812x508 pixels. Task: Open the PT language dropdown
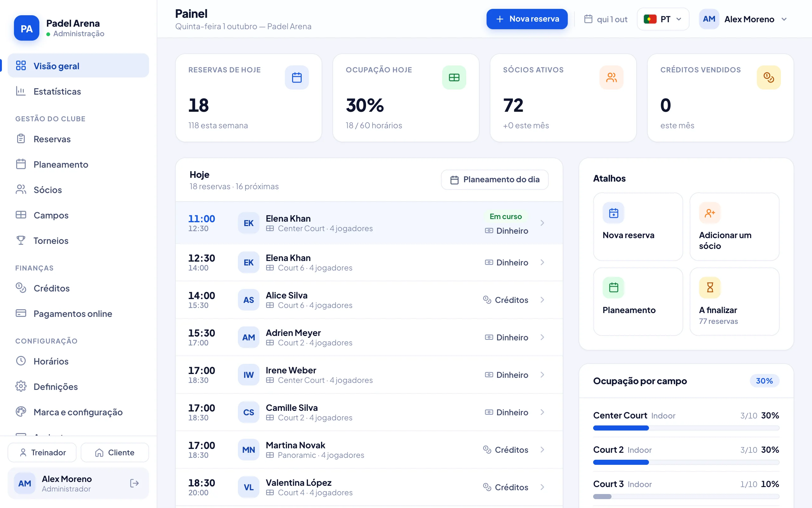663,19
